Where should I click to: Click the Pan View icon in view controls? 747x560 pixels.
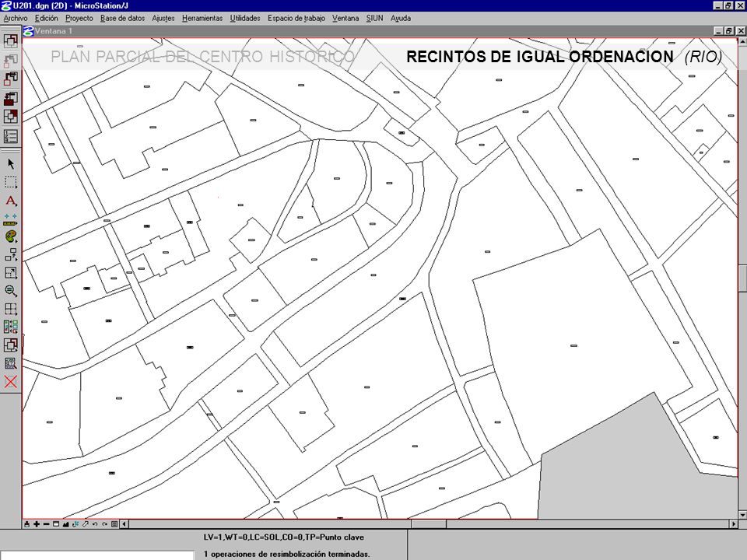[x=86, y=524]
